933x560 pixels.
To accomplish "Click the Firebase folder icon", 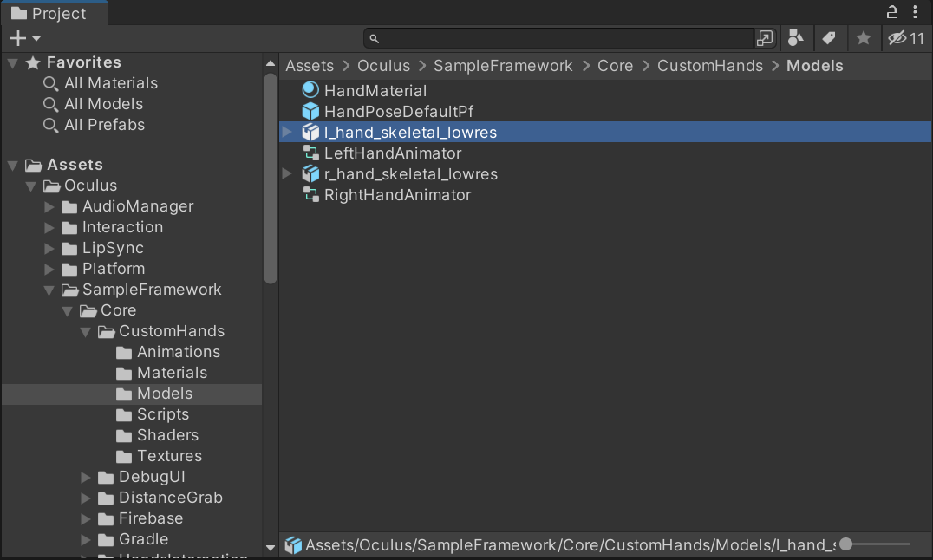I will tap(106, 519).
